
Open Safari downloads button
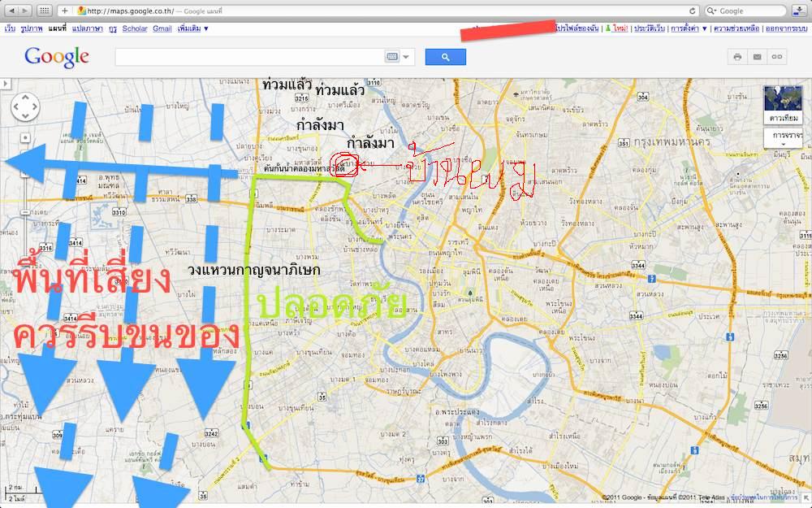click(x=798, y=11)
